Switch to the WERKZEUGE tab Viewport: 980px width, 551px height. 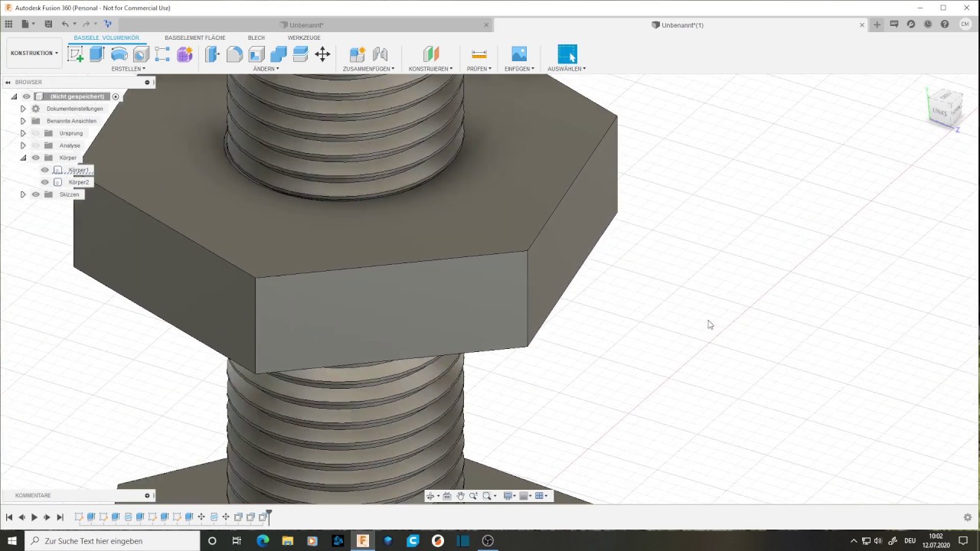point(304,37)
